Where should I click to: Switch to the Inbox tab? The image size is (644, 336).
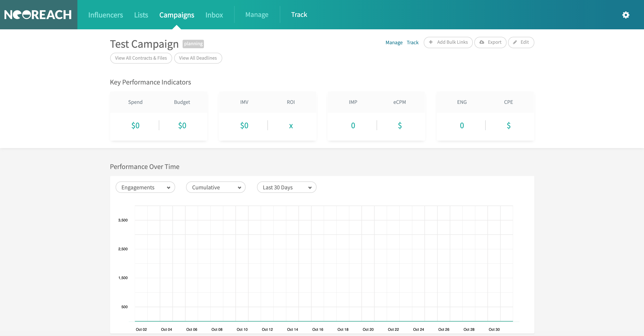coord(214,15)
